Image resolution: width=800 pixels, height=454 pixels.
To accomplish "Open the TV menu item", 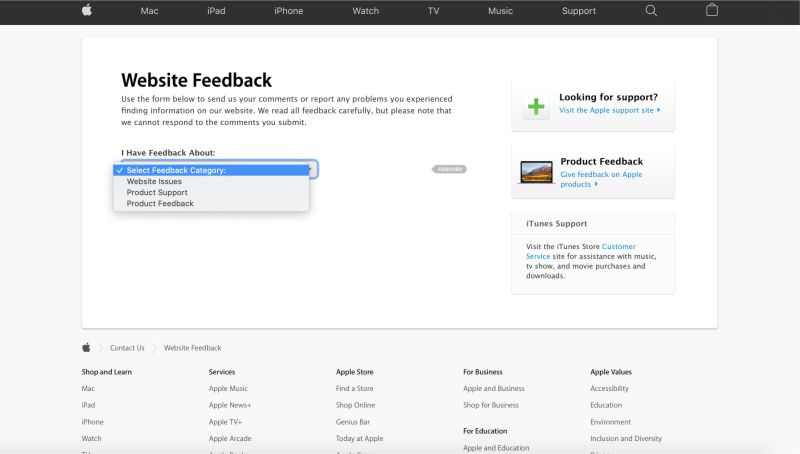I will (434, 11).
